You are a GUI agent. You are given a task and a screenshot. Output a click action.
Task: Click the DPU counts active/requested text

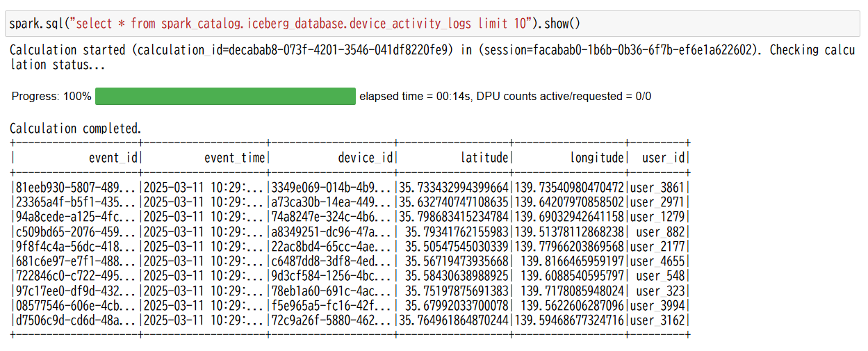(564, 97)
